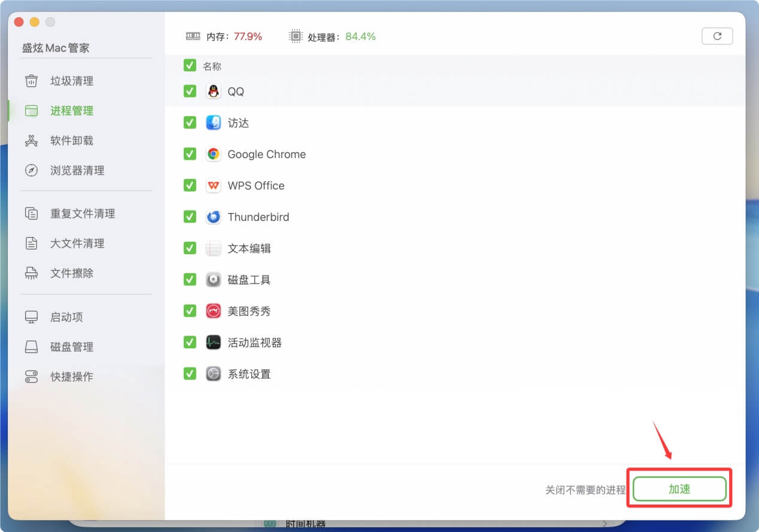The image size is (759, 532).
Task: Click the 磁盘管理 disk icon
Action: [x=31, y=346]
